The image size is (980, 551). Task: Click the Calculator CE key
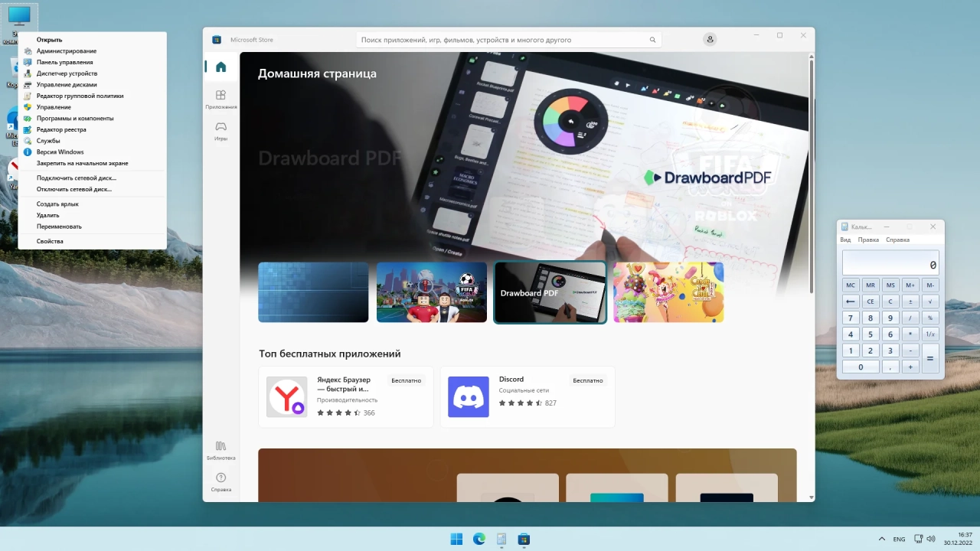(x=871, y=302)
